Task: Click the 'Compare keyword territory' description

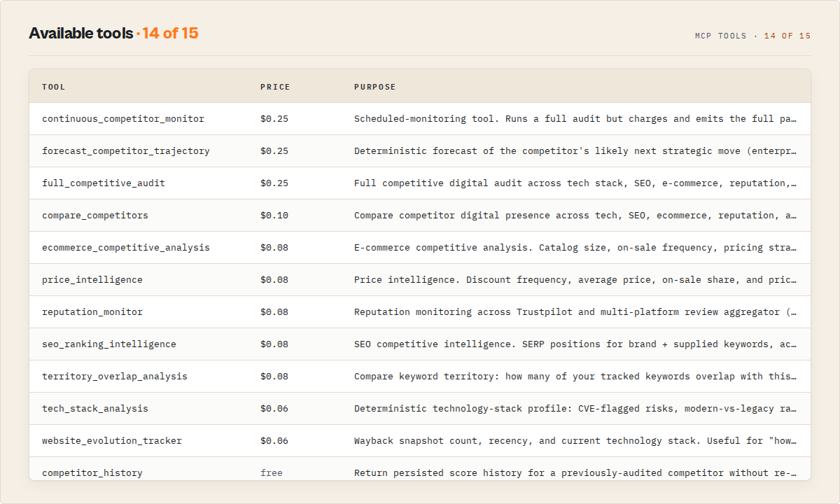Action: click(575, 377)
